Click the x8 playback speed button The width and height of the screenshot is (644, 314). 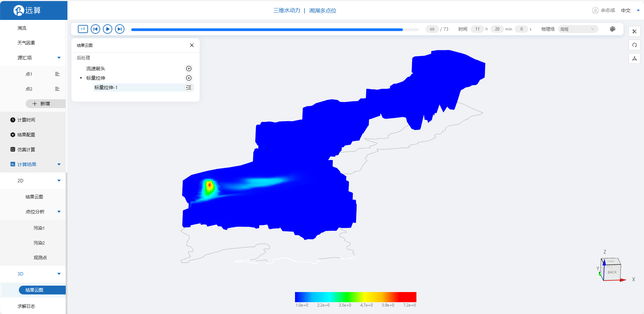click(x=83, y=29)
